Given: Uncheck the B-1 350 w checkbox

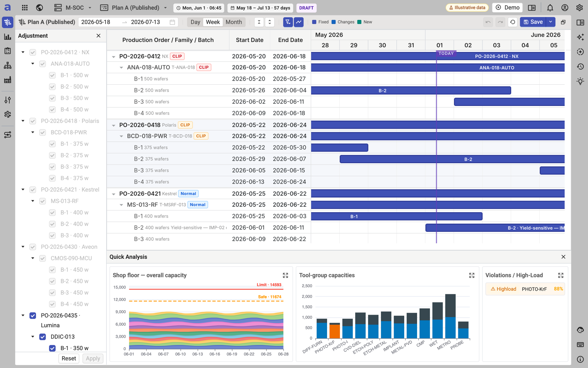Looking at the screenshot, I should [52, 348].
